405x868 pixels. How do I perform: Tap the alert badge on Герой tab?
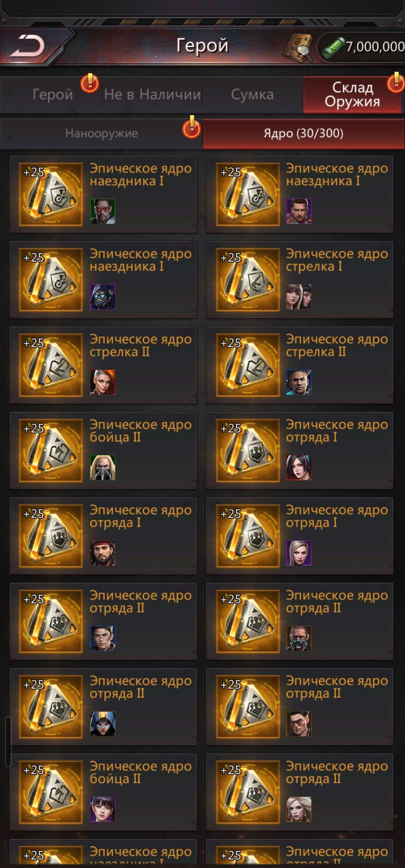(x=90, y=83)
